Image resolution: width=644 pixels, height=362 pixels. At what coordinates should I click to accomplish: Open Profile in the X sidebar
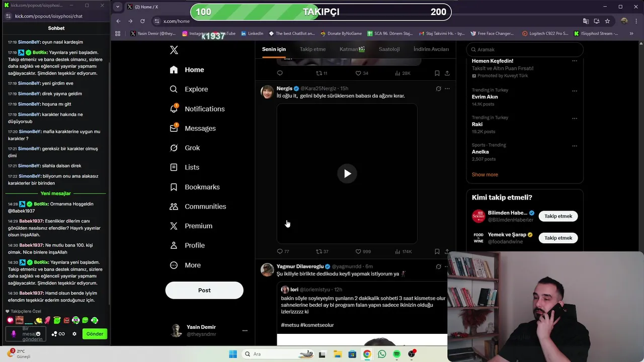pyautogui.click(x=188, y=245)
